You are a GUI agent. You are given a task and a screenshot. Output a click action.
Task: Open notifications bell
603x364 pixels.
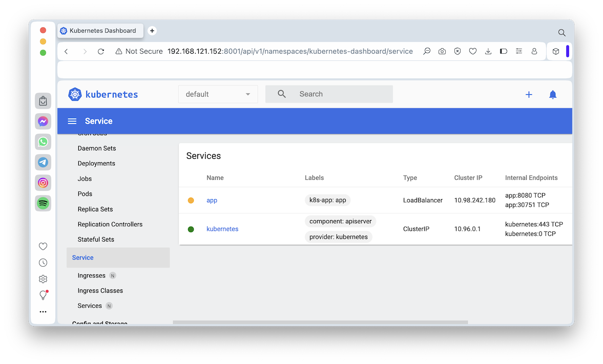coord(553,95)
